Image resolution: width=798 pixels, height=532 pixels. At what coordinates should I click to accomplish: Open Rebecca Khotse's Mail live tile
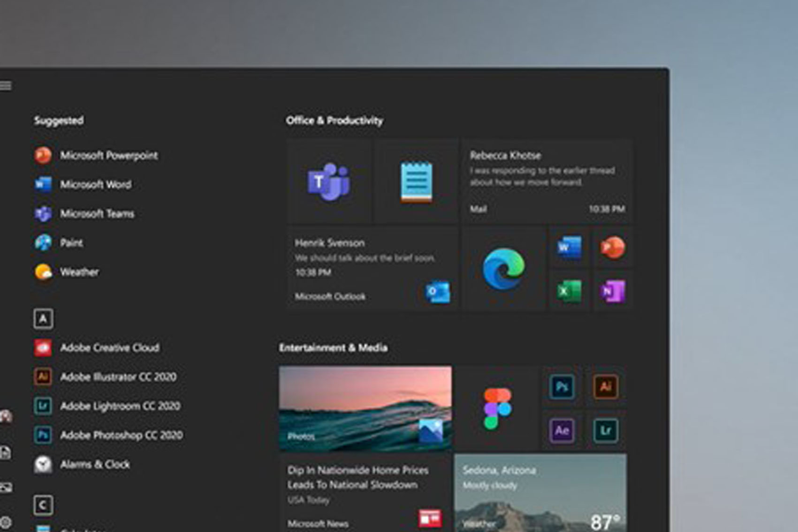[546, 181]
